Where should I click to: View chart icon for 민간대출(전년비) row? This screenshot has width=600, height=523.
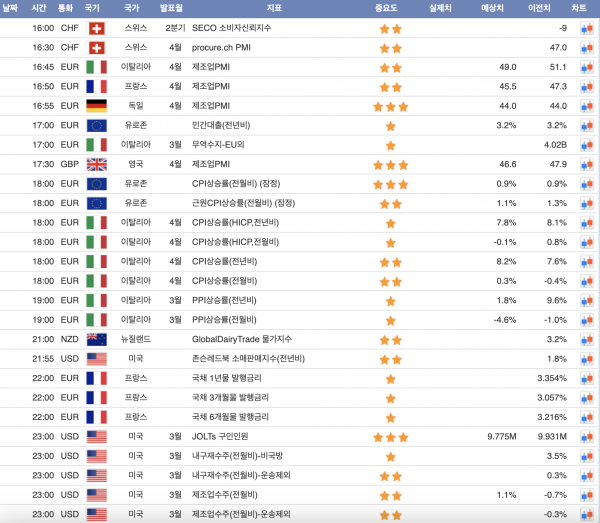click(x=587, y=125)
